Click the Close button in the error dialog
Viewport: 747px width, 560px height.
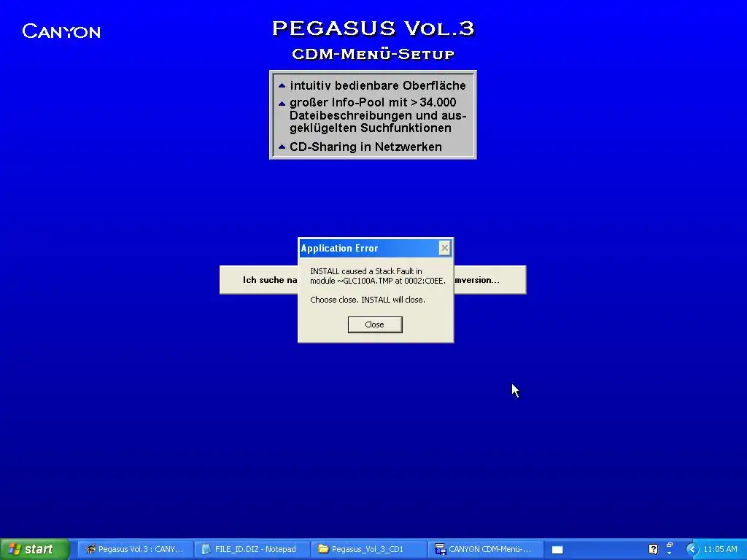[375, 324]
